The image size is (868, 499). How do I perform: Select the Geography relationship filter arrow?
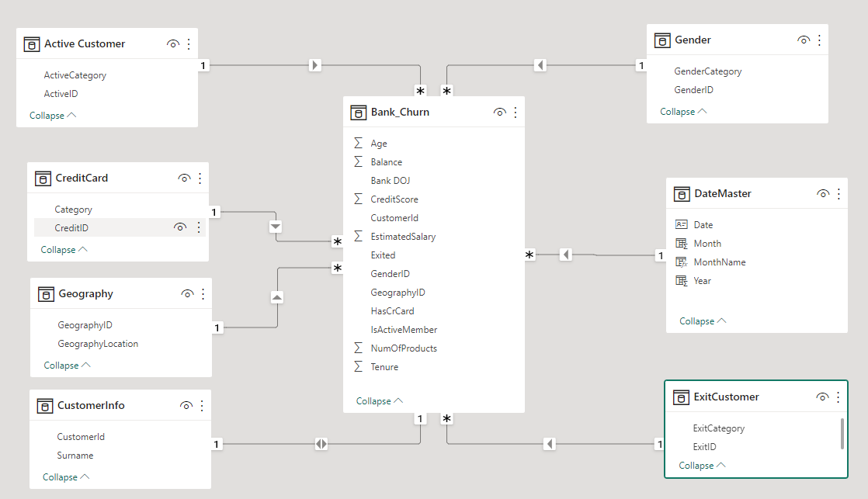click(277, 298)
